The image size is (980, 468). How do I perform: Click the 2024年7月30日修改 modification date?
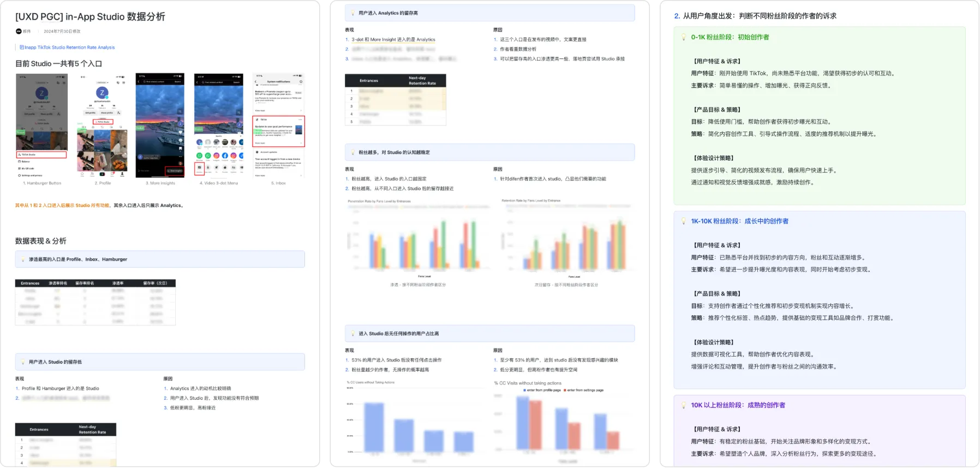click(62, 31)
